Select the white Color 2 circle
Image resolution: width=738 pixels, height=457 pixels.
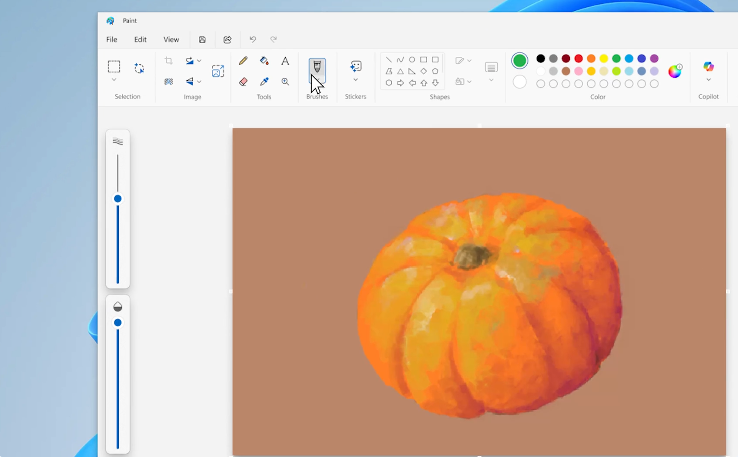(x=520, y=82)
